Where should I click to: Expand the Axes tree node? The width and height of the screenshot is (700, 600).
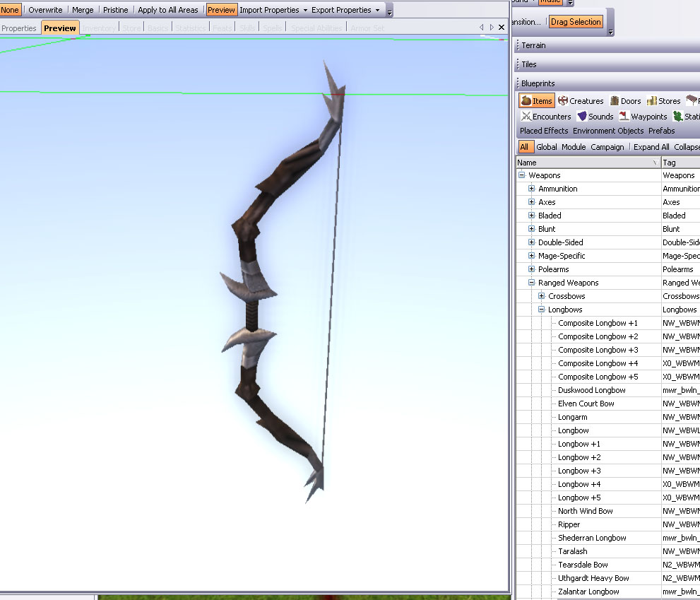[x=531, y=202]
